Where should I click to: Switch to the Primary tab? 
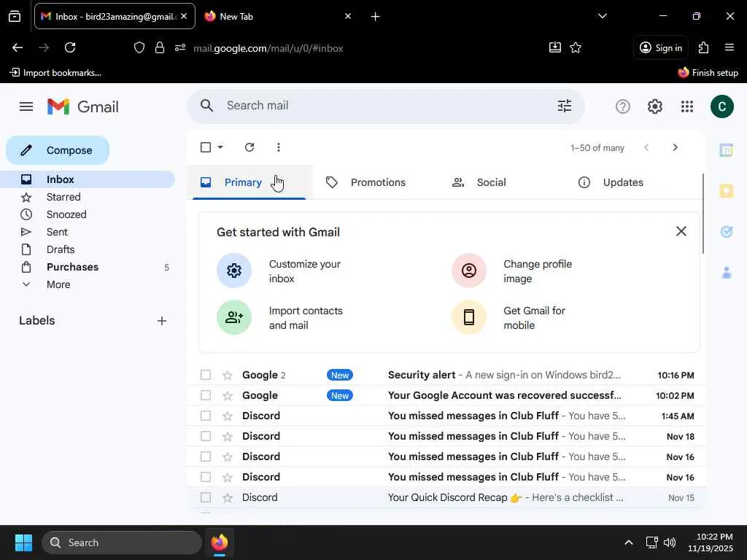click(x=249, y=182)
